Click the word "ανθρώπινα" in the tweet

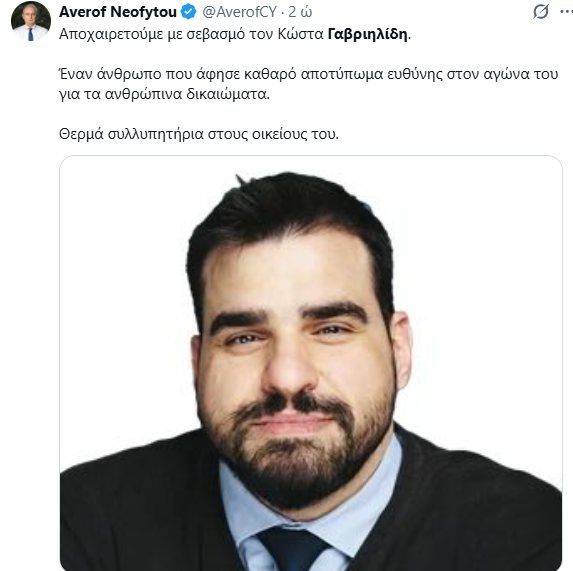click(144, 94)
